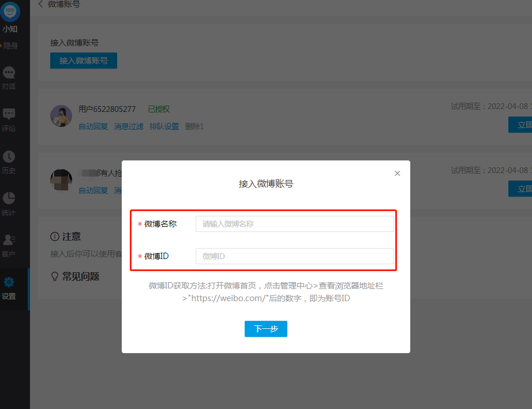Open the 客户 customers sidebar icon
This screenshot has height=409, width=532.
(x=9, y=240)
